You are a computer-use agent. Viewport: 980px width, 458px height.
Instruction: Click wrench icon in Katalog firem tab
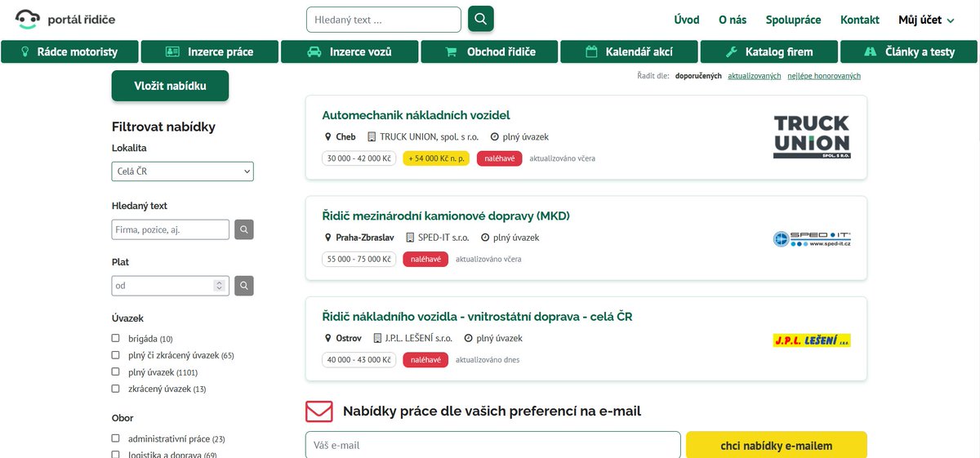(x=731, y=51)
